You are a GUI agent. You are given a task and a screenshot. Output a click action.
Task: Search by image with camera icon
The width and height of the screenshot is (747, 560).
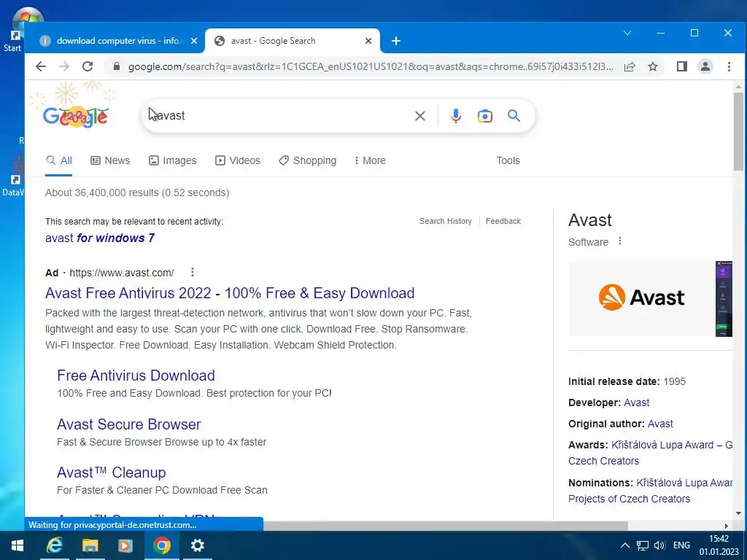click(x=484, y=116)
